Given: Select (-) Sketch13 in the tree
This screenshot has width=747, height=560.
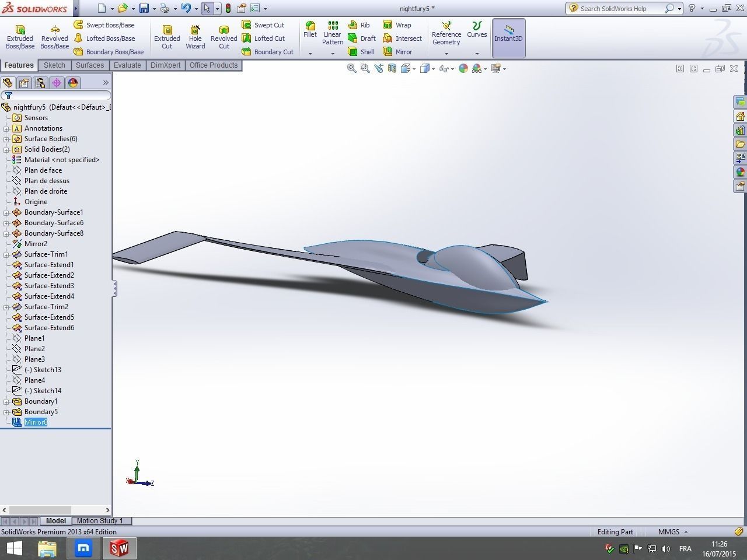Looking at the screenshot, I should point(43,370).
